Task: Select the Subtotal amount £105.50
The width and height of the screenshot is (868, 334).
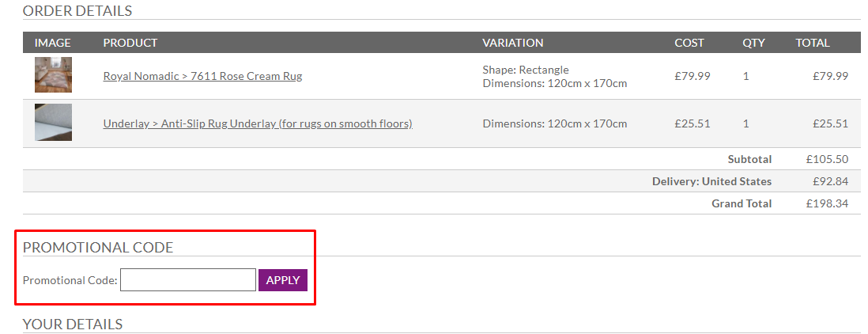Action: [x=827, y=159]
